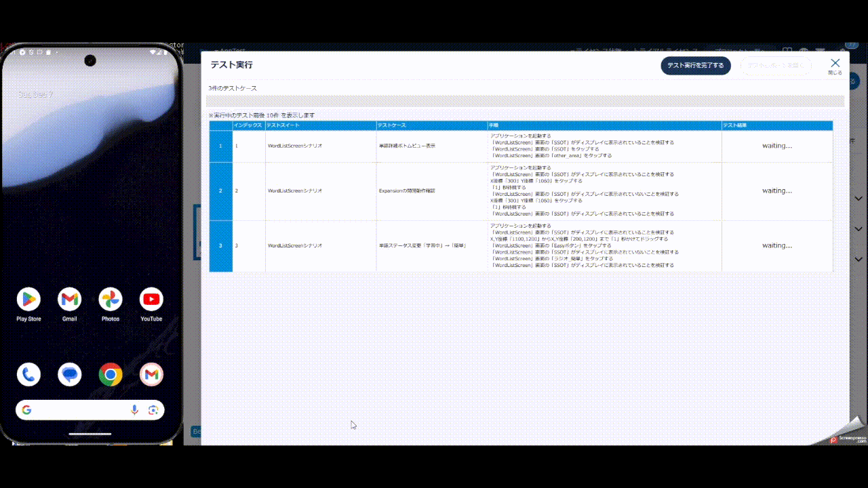The width and height of the screenshot is (868, 488).
Task: Click the faded テストレポートを開く button
Action: [x=776, y=65]
